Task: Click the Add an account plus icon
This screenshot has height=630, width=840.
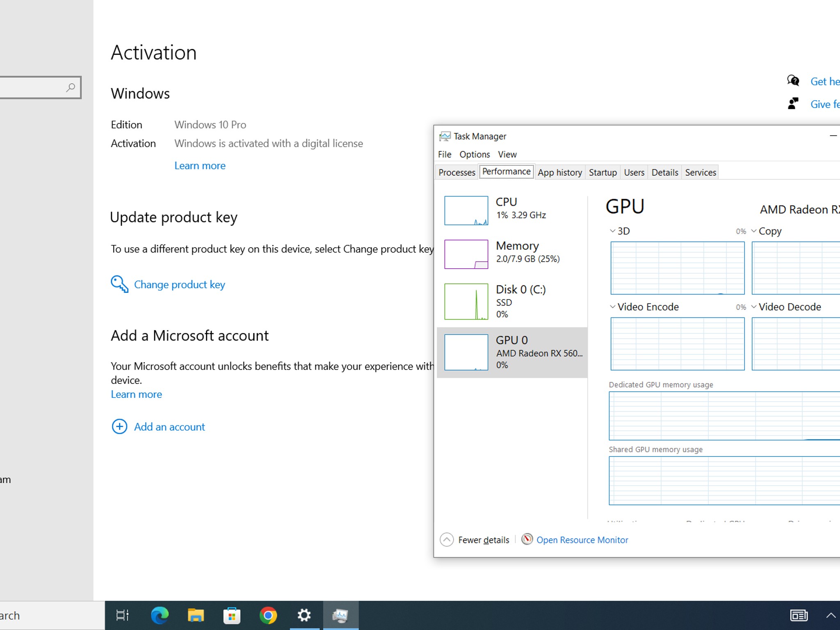Action: [119, 427]
